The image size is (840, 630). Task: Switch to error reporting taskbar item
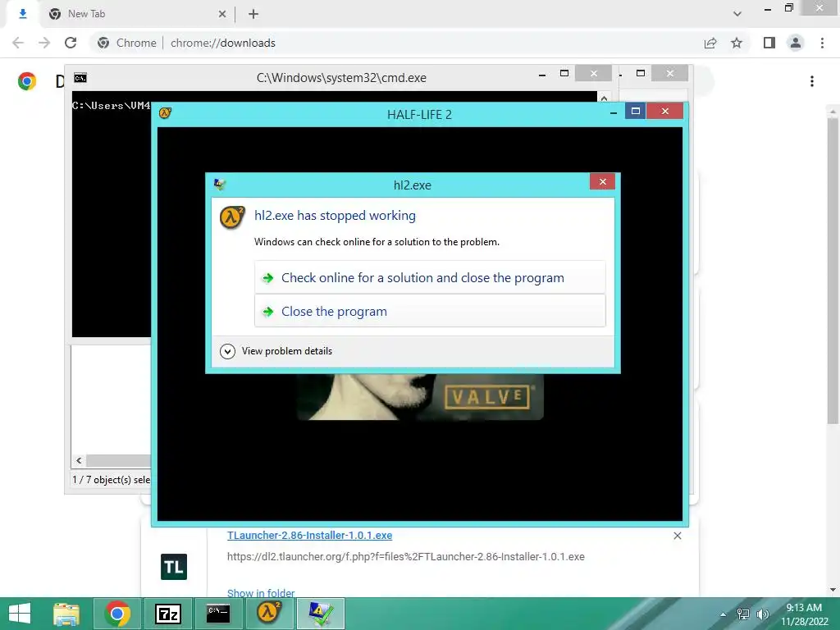(x=320, y=614)
